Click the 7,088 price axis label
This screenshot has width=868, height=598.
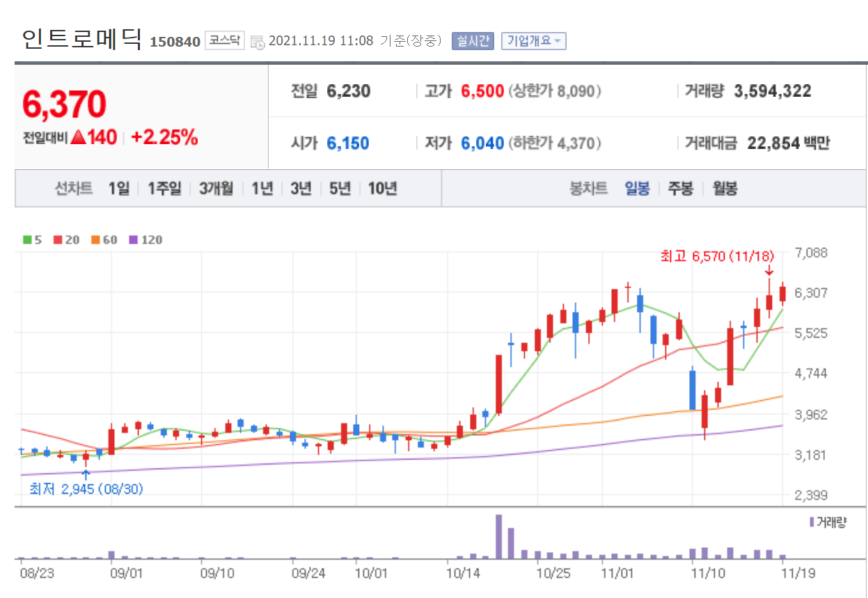(812, 253)
